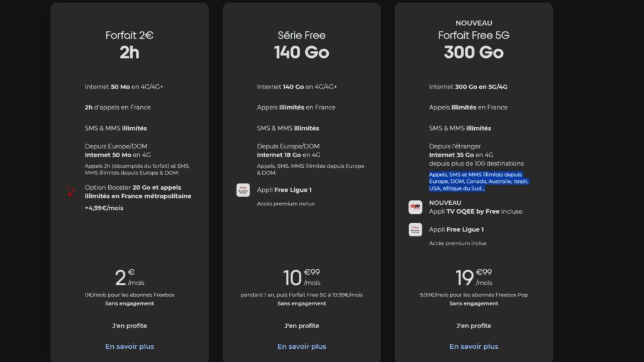Select the SMS & MMS icon on Forfait 2€
644x362 pixels.
click(x=72, y=128)
